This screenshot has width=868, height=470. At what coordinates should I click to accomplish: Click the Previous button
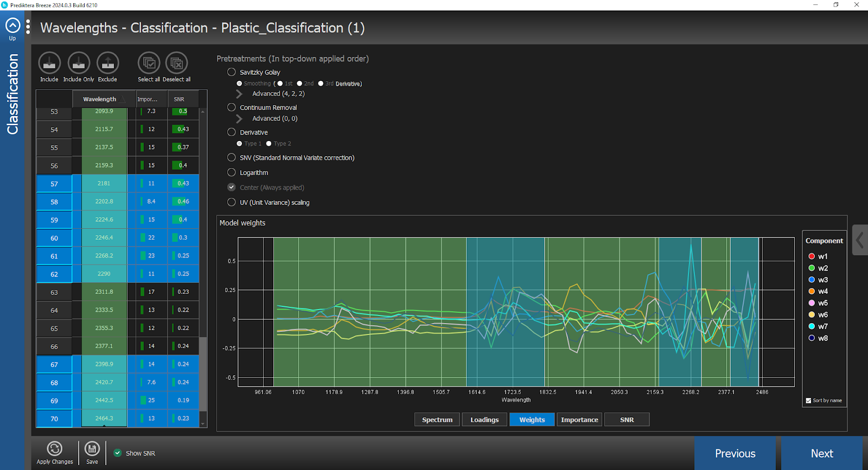[735, 453]
